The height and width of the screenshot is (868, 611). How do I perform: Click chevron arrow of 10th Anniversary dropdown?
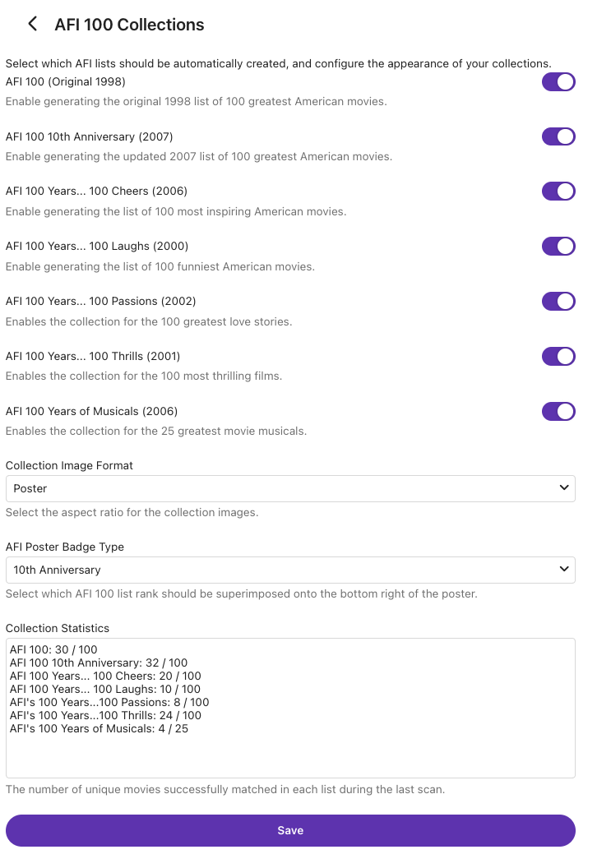tap(564, 569)
